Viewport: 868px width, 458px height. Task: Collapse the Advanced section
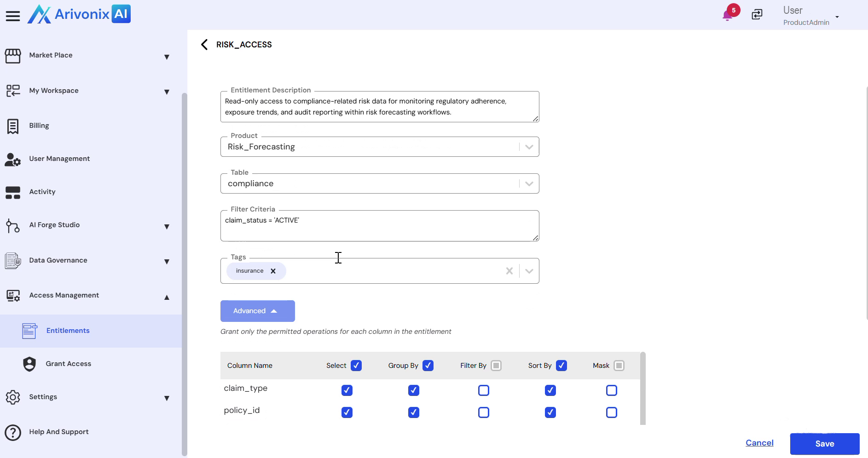pos(257,311)
